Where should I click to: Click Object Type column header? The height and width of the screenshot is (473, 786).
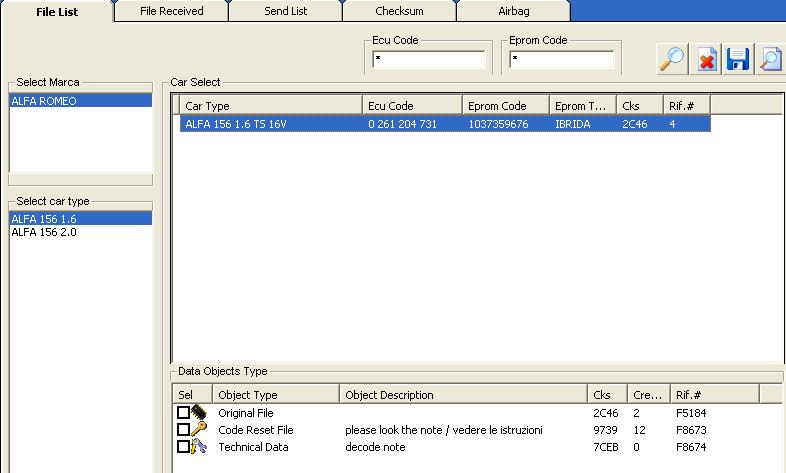tap(276, 394)
